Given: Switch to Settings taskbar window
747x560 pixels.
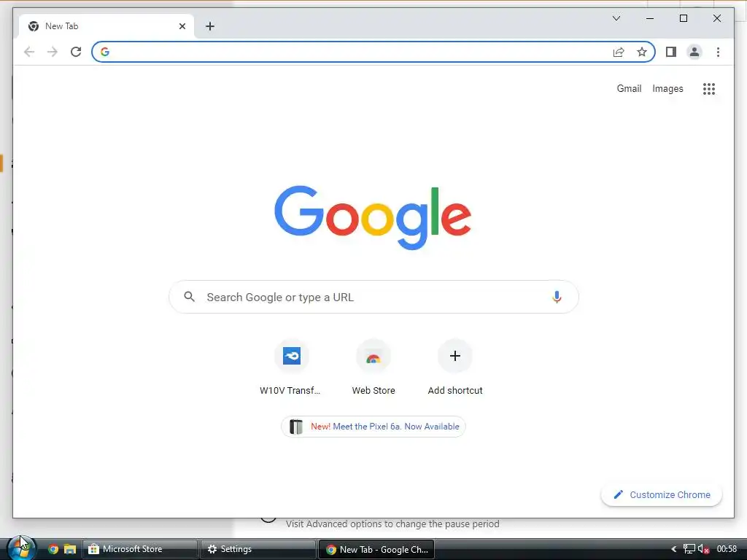Looking at the screenshot, I should (258, 549).
